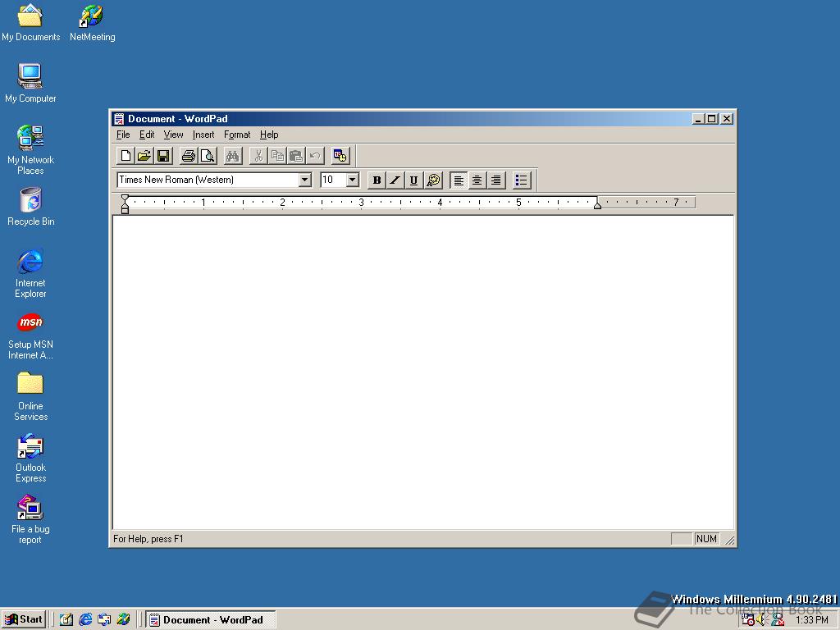Click inside the blank document area
This screenshot has width=840, height=630.
point(422,372)
